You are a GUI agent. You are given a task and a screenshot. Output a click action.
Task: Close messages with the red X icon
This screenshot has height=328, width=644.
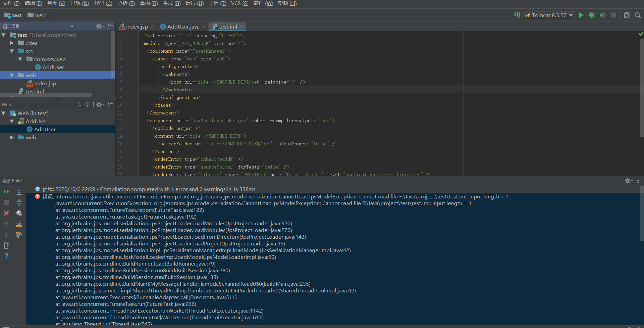click(6, 213)
